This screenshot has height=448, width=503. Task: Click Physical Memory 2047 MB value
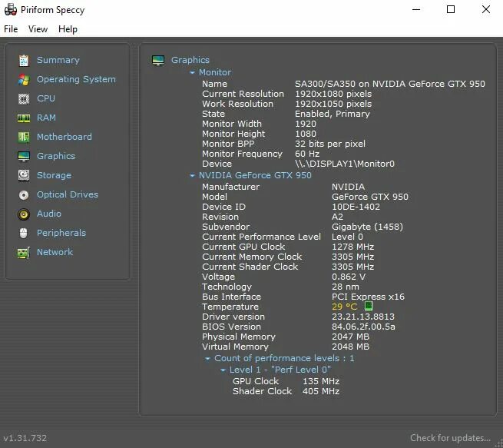(x=351, y=337)
